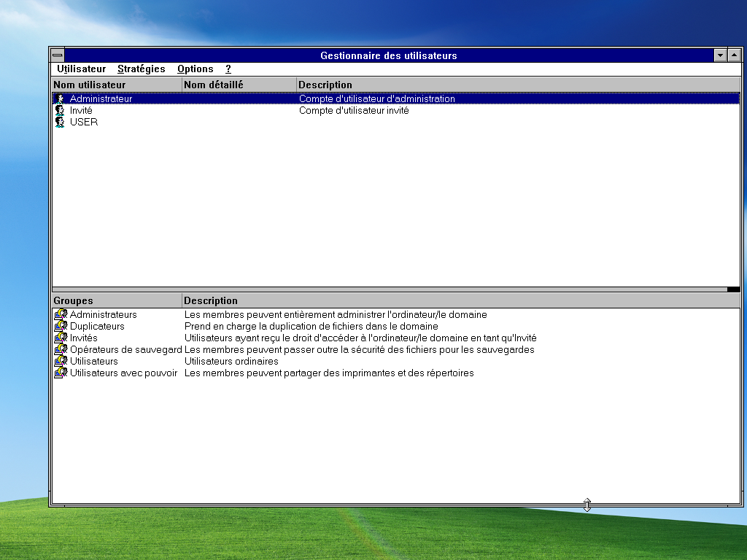Screen dimensions: 747x560
Task: Click the Opérateurs de sauvegarde group icon
Action: [62, 349]
